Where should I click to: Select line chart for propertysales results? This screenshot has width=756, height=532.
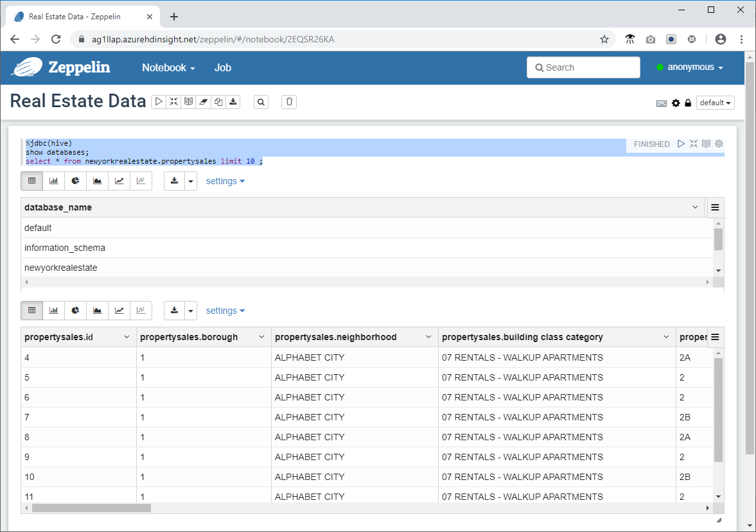(119, 311)
